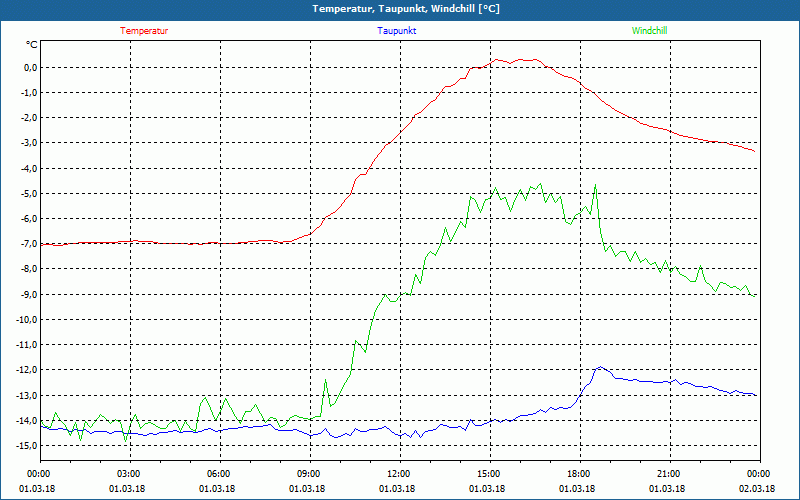The height and width of the screenshot is (500, 800).
Task: Click the 03:00 time axis label
Action: pos(131,474)
